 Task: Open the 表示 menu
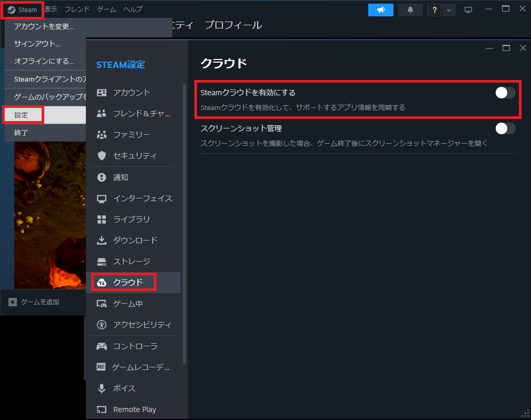[x=51, y=9]
